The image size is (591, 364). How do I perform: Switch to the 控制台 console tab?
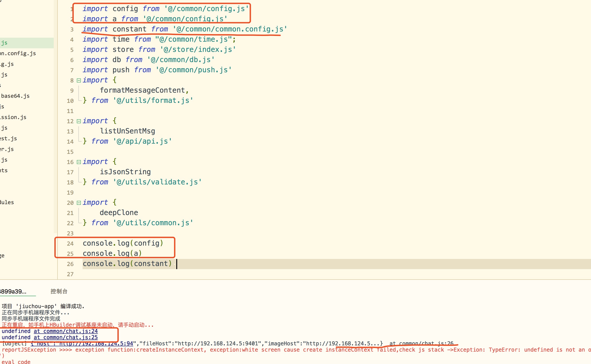pos(59,291)
